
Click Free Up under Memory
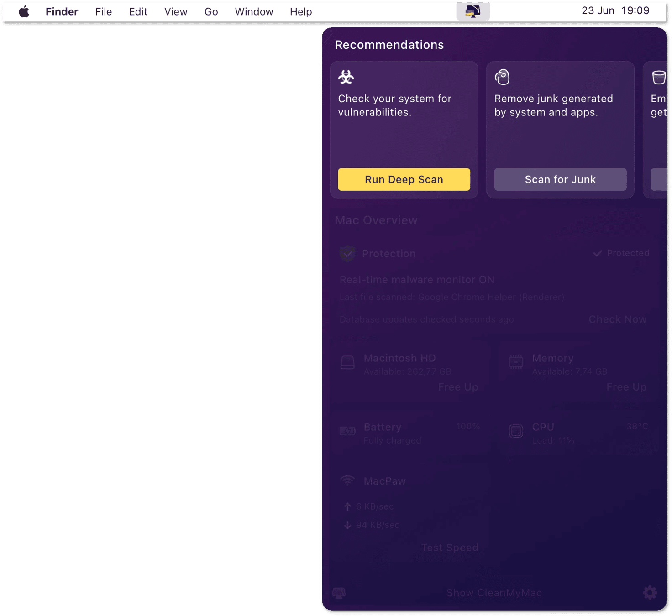pyautogui.click(x=626, y=387)
